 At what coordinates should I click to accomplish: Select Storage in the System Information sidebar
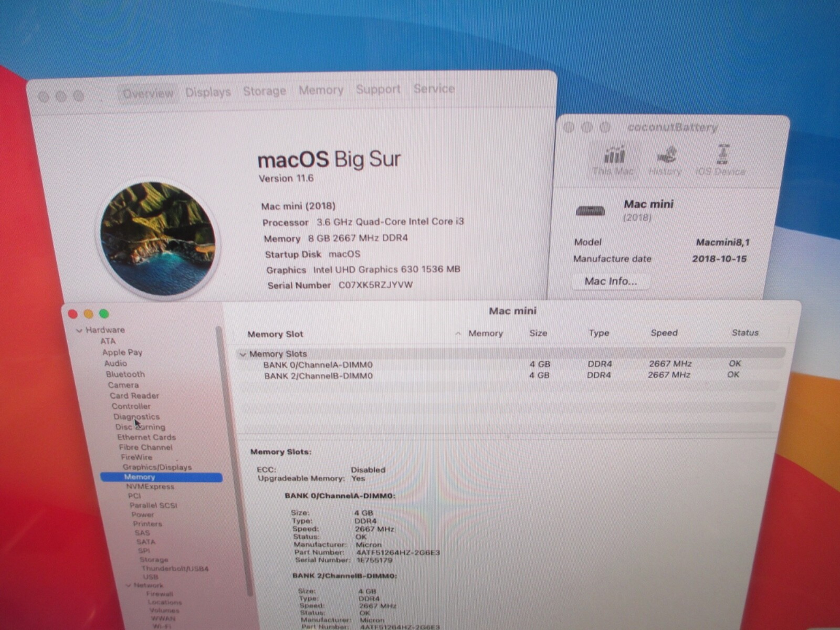(x=154, y=560)
